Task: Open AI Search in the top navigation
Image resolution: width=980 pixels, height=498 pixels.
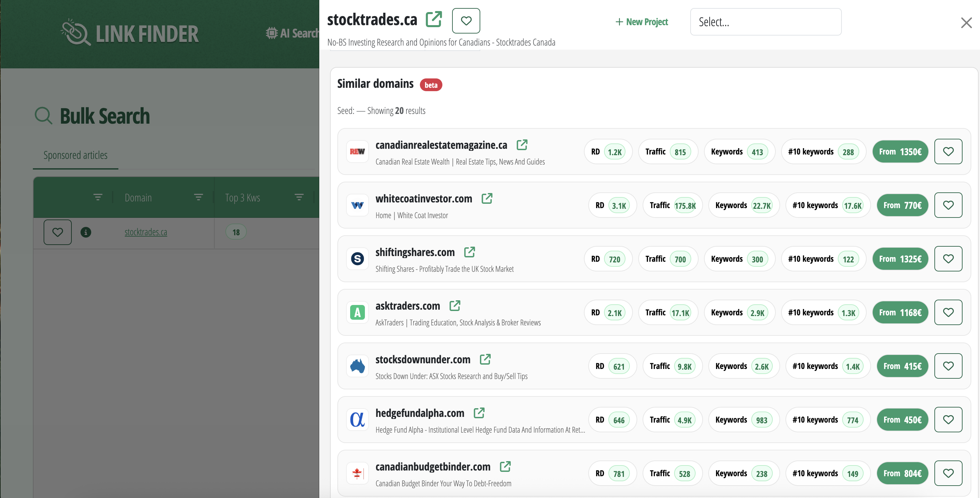Action: tap(292, 33)
